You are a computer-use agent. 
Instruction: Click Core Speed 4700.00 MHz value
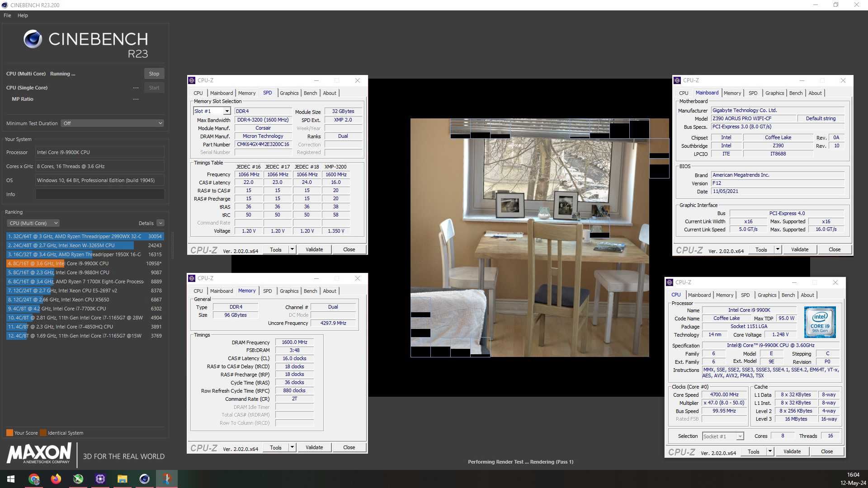tap(724, 395)
